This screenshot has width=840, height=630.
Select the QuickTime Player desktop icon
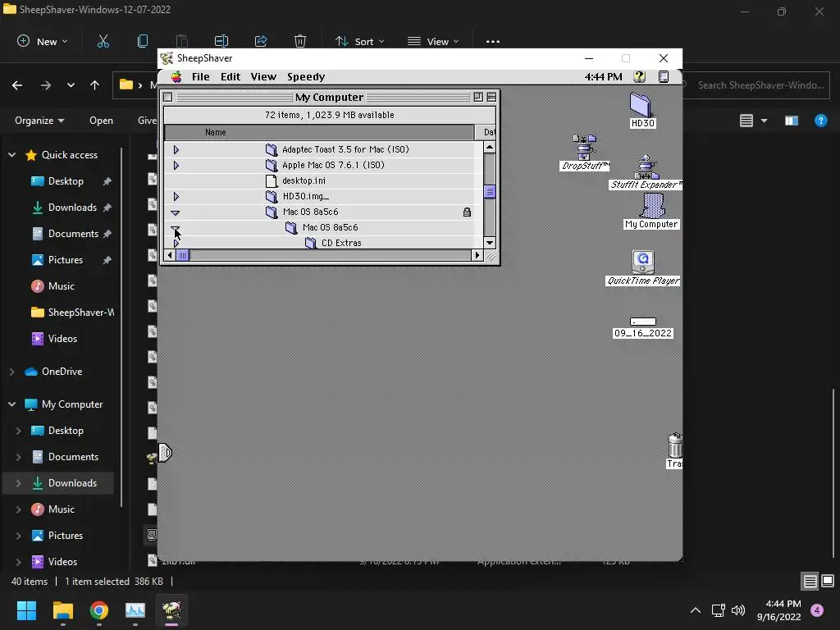[643, 262]
